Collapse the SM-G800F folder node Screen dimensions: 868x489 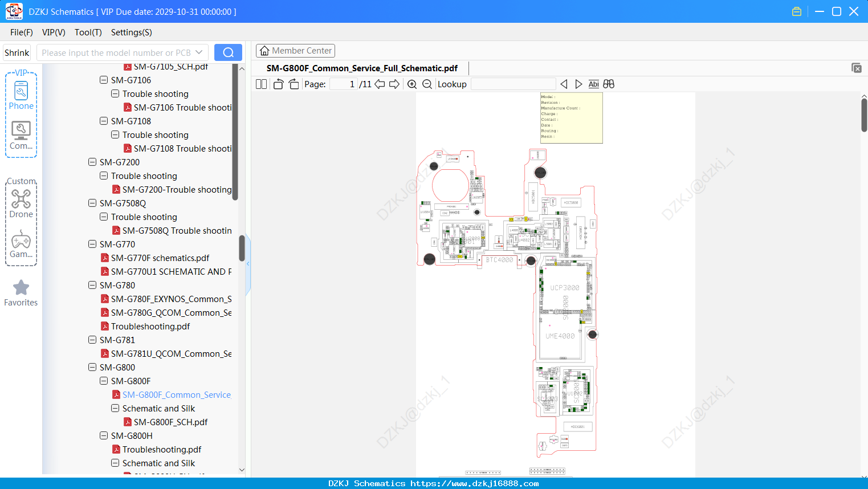click(x=104, y=381)
